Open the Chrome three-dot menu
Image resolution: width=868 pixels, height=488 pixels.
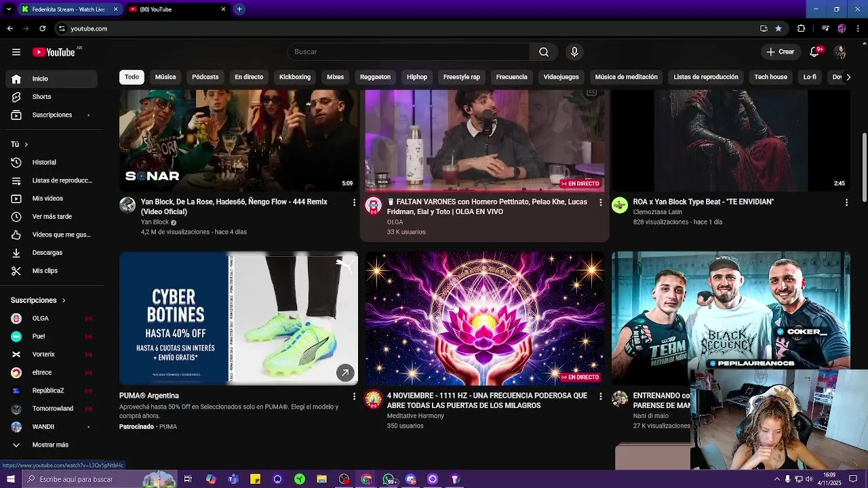coord(859,28)
